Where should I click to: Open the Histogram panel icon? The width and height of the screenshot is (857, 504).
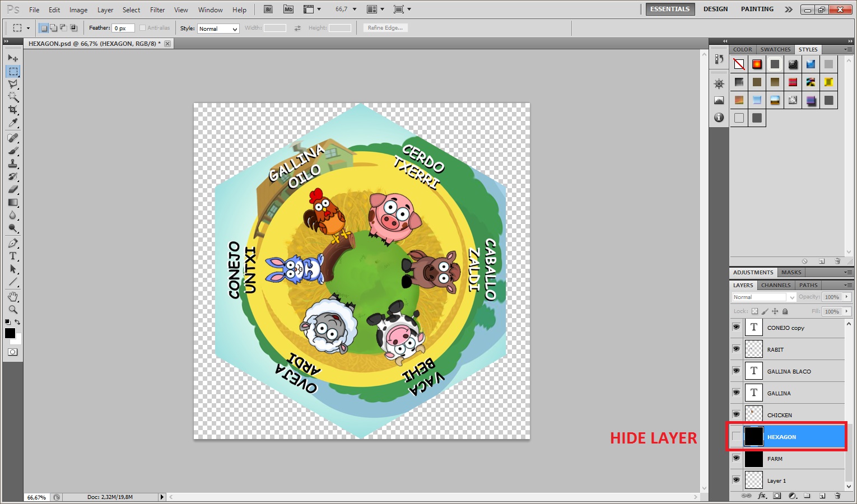(x=719, y=101)
